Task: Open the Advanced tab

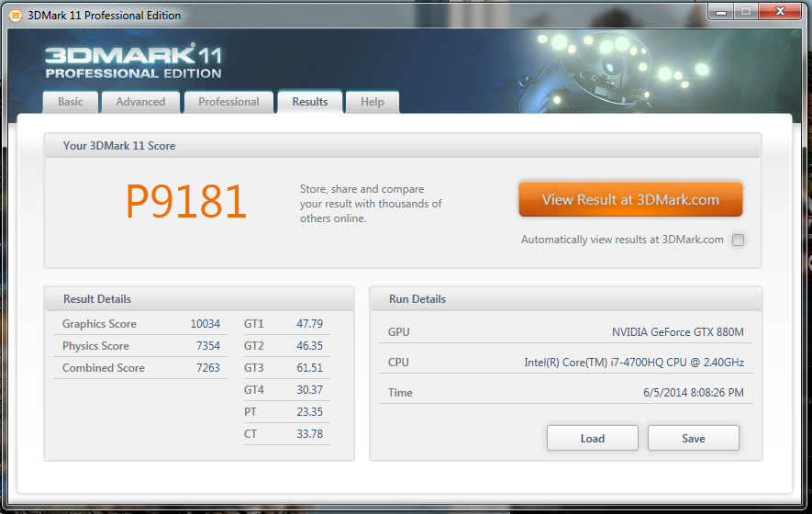Action: (141, 102)
